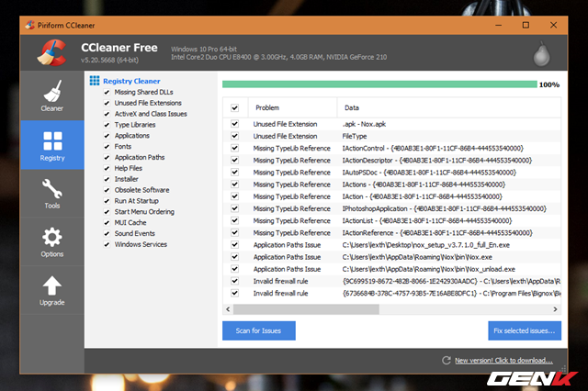Maximize the CCleaner window
The width and height of the screenshot is (588, 391).
(x=526, y=25)
